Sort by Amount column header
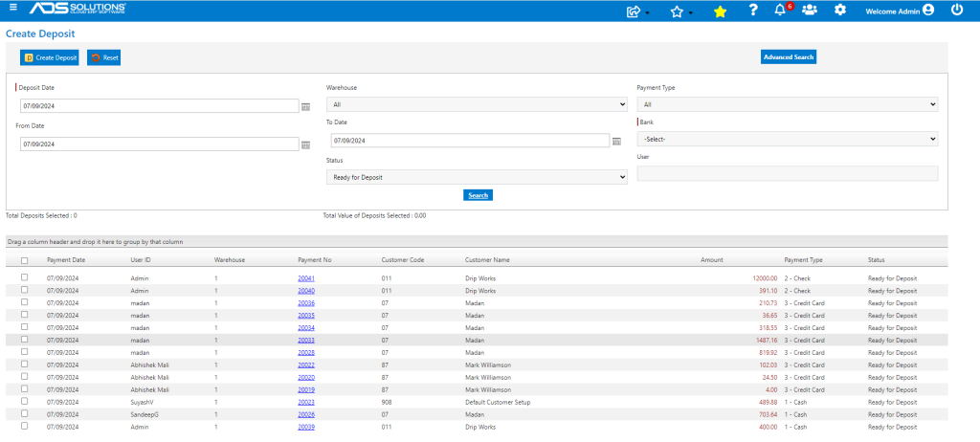 (712, 260)
